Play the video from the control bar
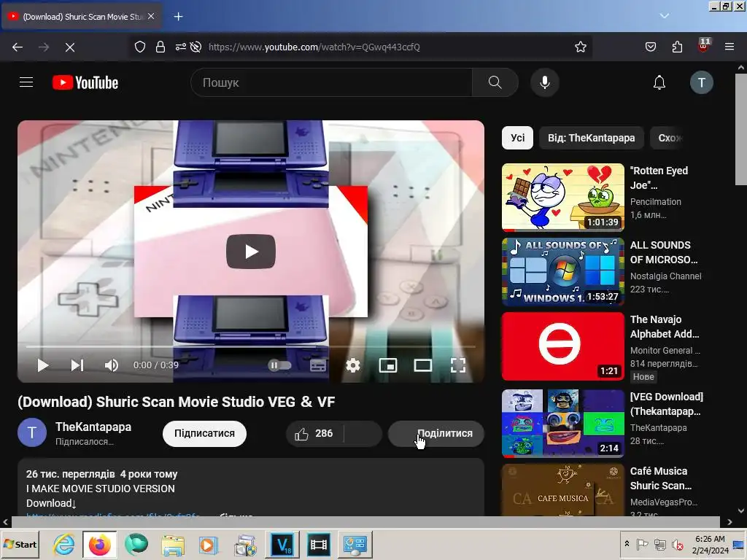Screen dimensions: 747x560 tap(43, 365)
